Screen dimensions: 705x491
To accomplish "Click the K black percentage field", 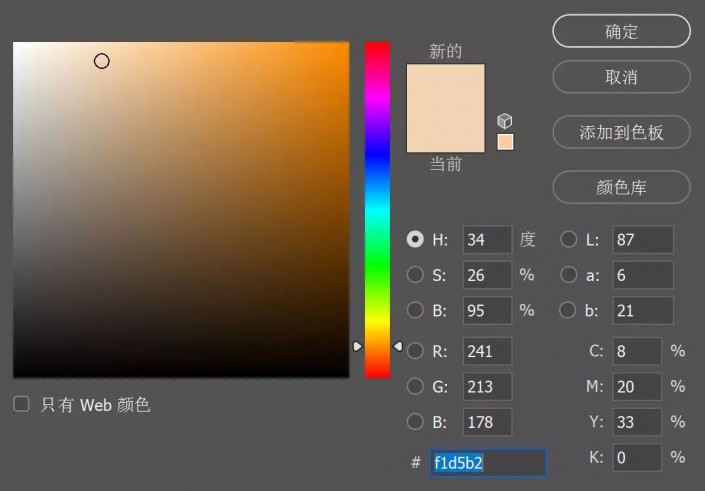I will pyautogui.click(x=637, y=457).
